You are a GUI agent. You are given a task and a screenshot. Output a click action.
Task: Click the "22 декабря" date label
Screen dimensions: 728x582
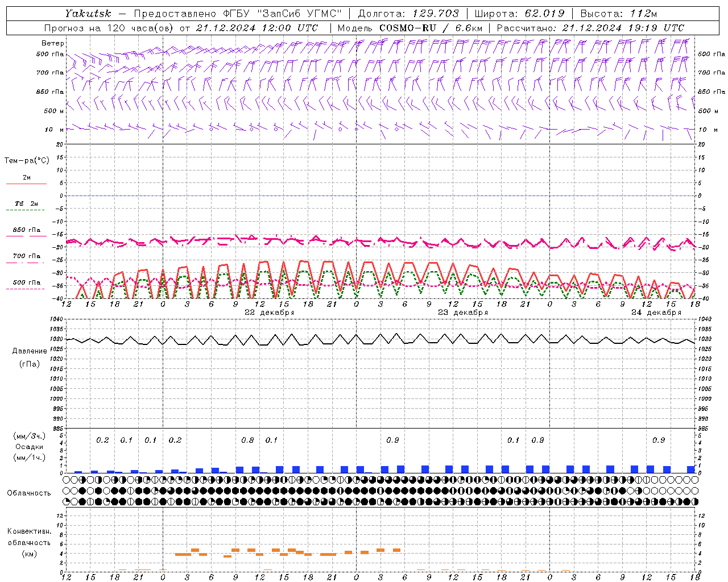pyautogui.click(x=270, y=313)
